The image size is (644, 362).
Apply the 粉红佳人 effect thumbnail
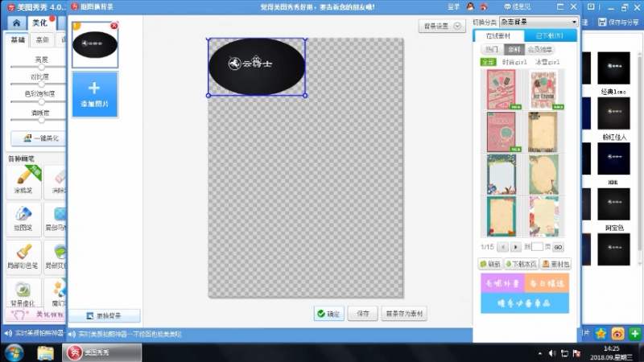point(613,113)
